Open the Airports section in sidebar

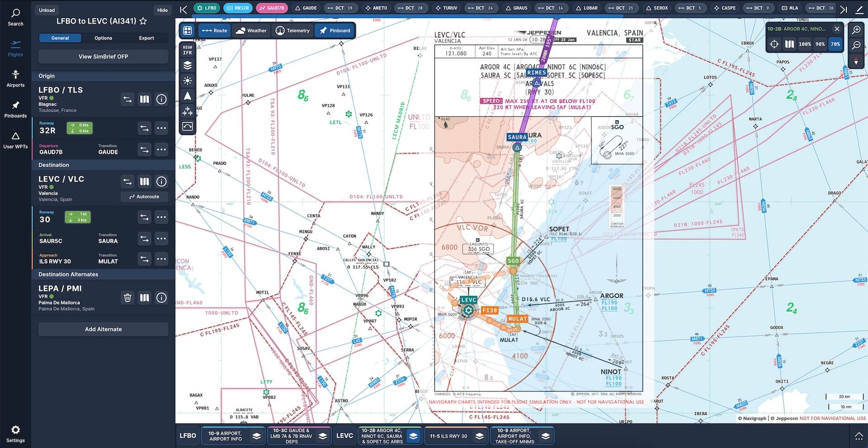click(15, 78)
